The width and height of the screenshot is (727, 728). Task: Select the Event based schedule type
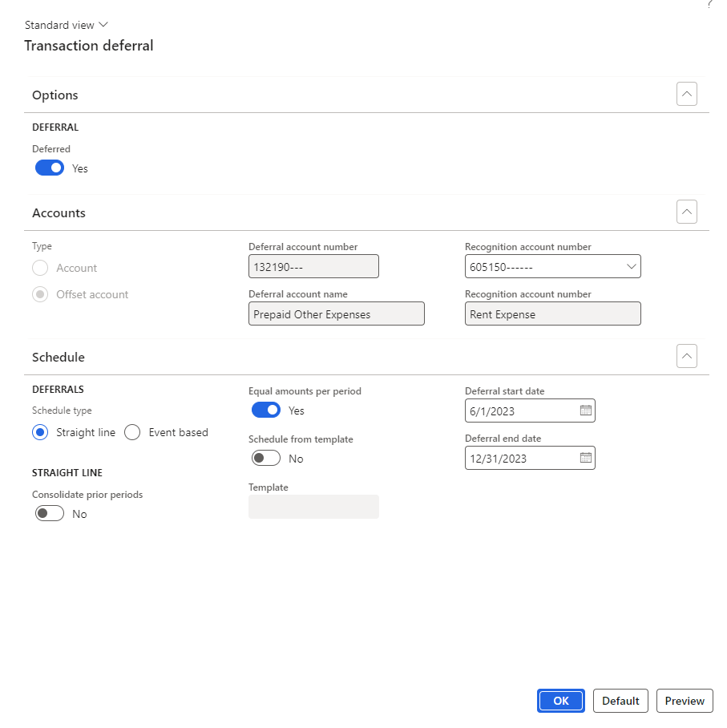(133, 433)
